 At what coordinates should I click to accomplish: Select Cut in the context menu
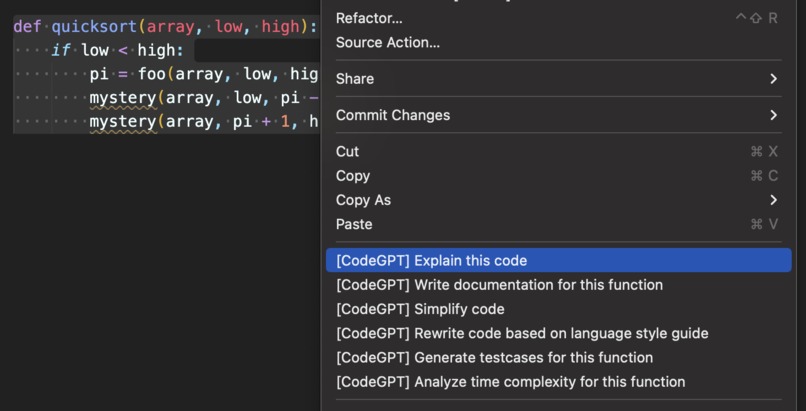click(x=558, y=152)
